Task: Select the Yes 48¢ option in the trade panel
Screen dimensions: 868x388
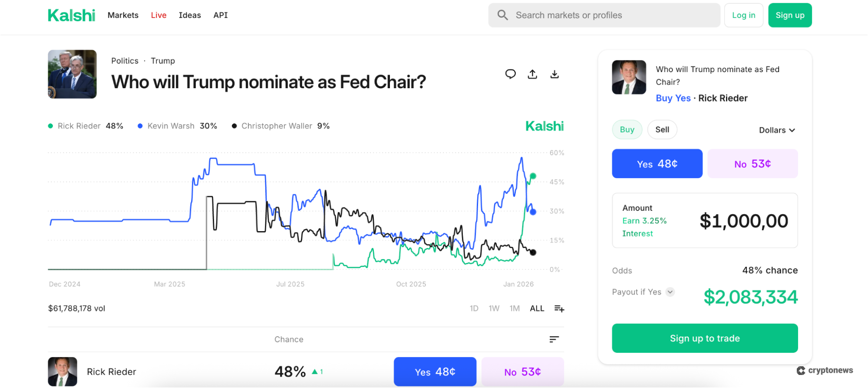Action: [657, 163]
